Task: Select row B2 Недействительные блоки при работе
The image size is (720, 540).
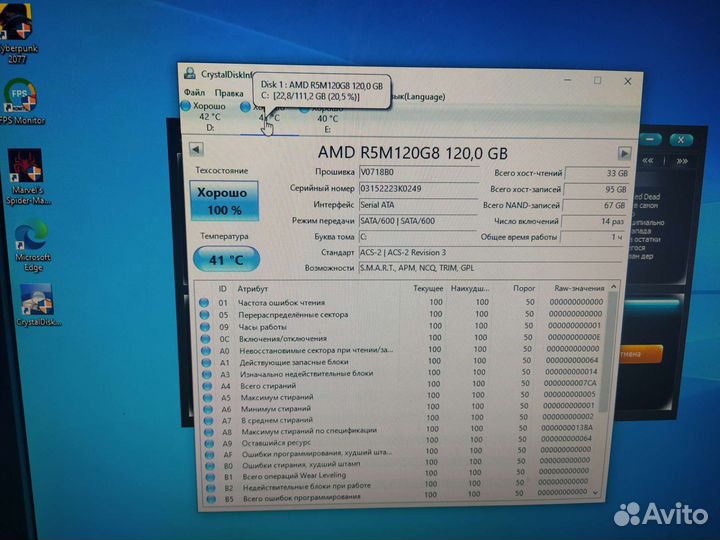Action: pos(399,484)
